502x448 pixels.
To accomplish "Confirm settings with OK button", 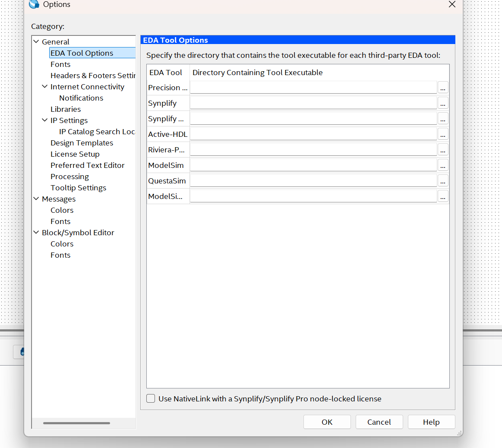I will click(x=327, y=422).
